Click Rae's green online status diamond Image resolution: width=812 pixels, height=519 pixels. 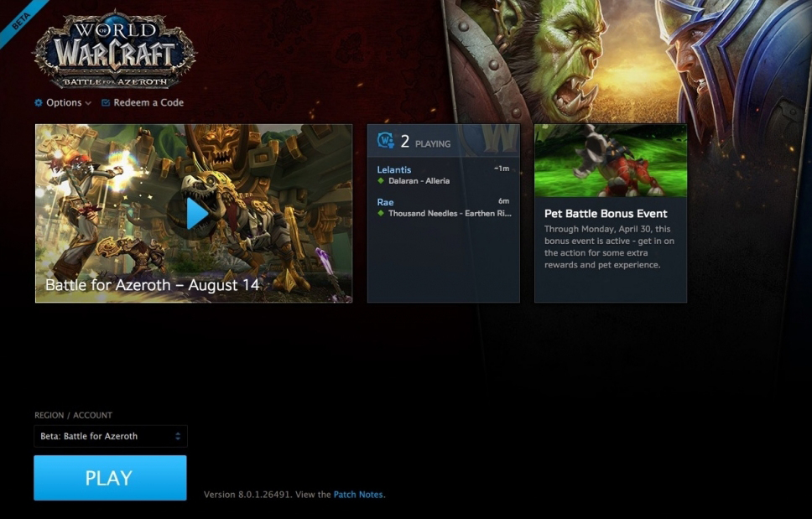pyautogui.click(x=381, y=213)
